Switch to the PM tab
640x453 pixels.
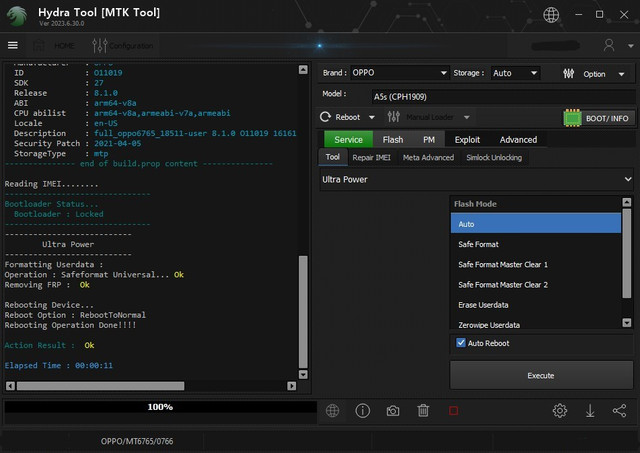[x=429, y=140]
